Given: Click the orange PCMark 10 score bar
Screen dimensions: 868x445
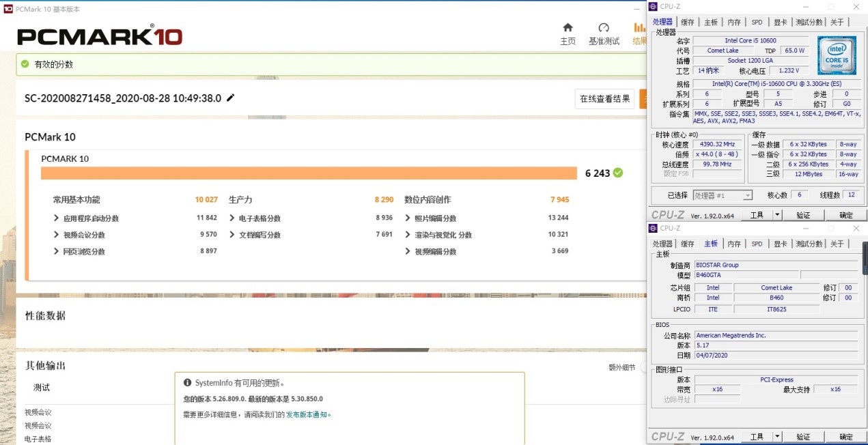Looking at the screenshot, I should point(309,173).
